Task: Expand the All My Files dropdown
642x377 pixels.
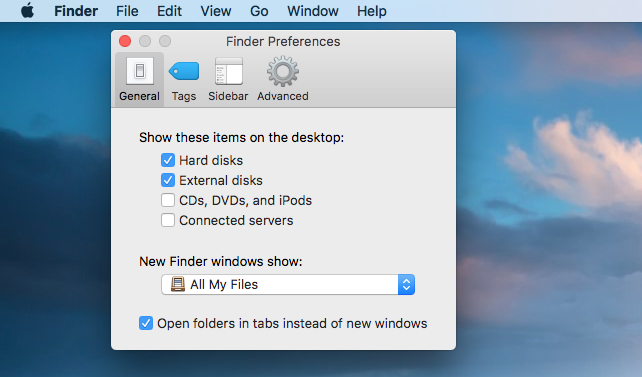Action: [288, 284]
